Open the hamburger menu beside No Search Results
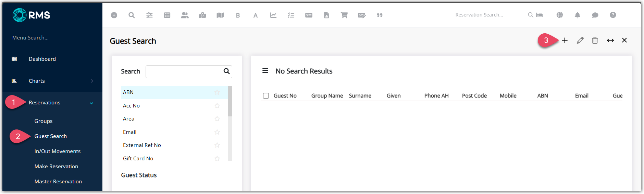 (x=265, y=71)
